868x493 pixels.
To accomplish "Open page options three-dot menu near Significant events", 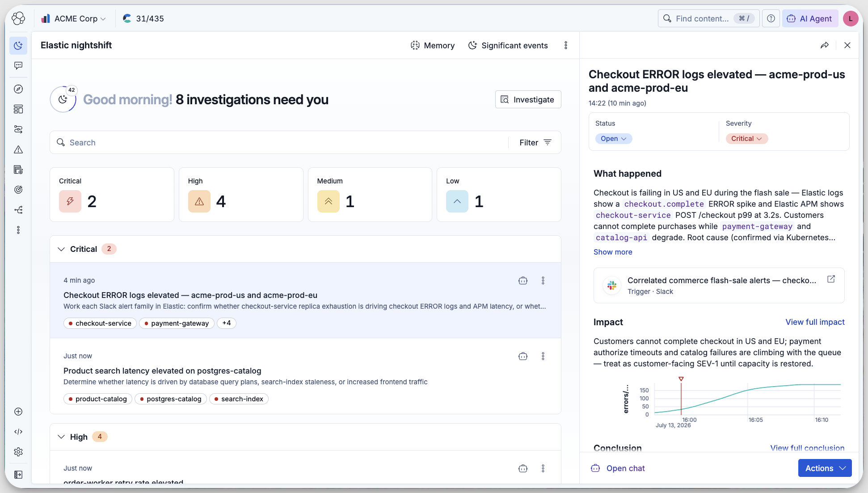I will (566, 45).
